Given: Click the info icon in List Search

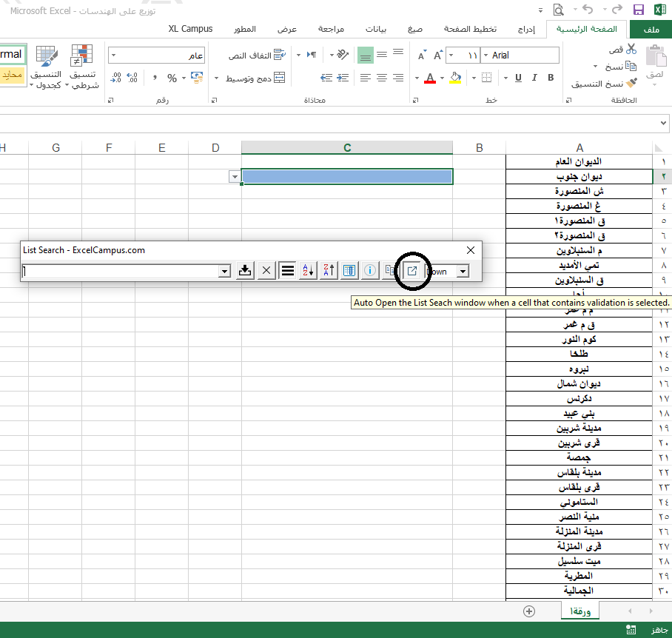Looking at the screenshot, I should [x=369, y=272].
